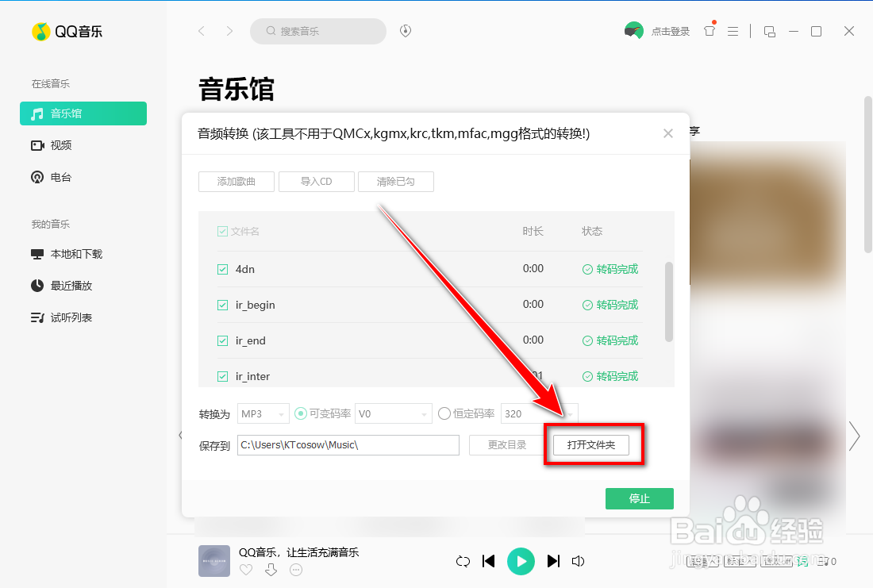Skip to the next track

point(553,561)
